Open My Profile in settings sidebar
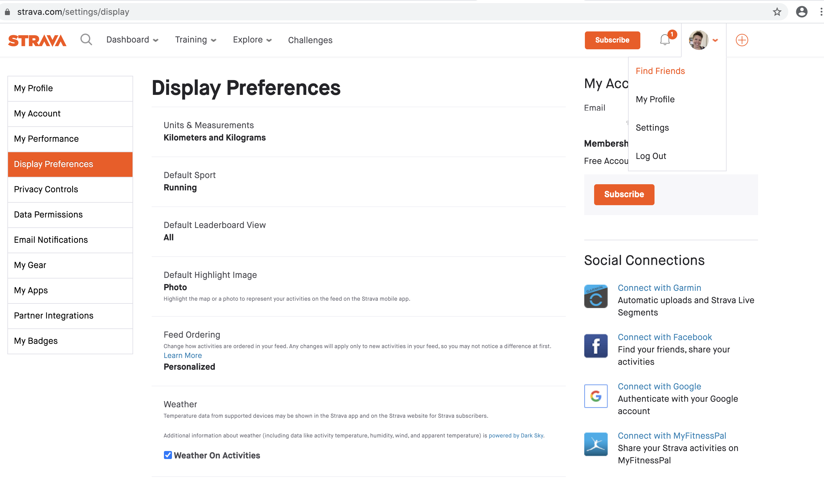This screenshot has height=504, width=824. tap(70, 88)
